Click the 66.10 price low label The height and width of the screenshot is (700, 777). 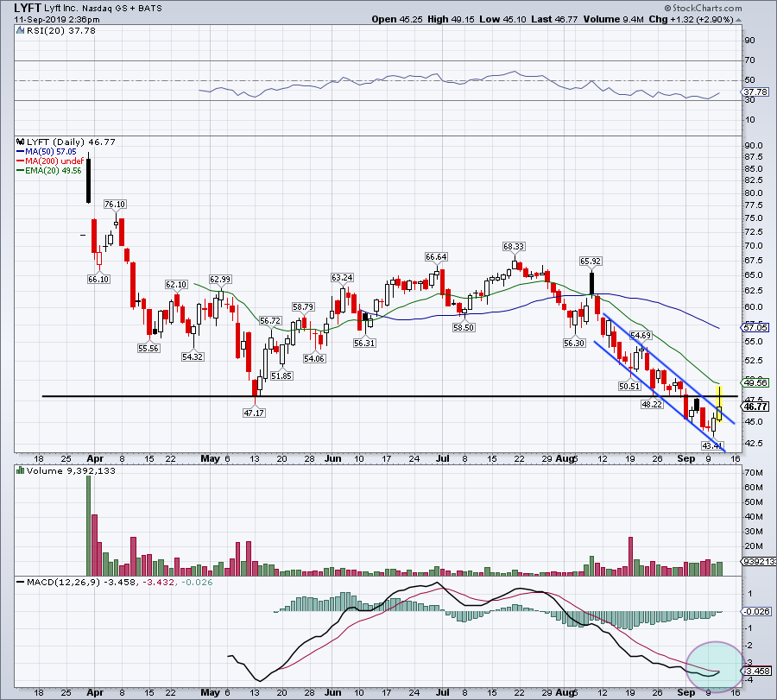[x=98, y=279]
